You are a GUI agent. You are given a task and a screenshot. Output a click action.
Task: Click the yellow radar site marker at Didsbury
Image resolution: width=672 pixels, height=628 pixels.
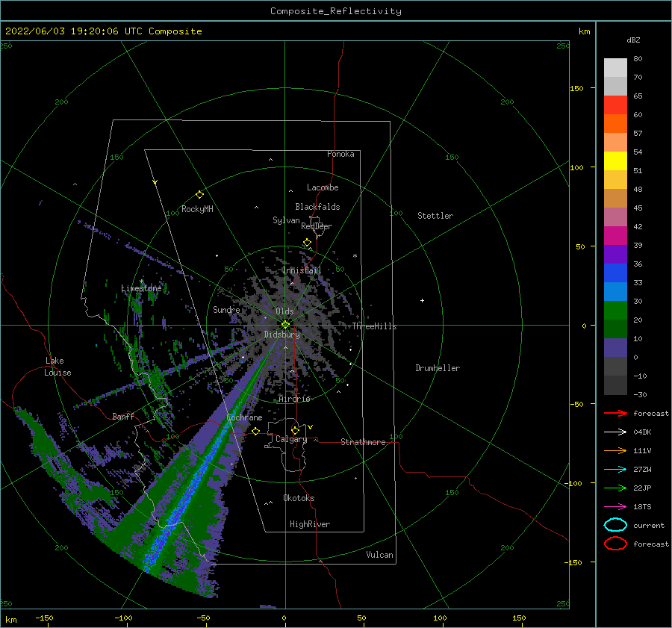pos(285,325)
